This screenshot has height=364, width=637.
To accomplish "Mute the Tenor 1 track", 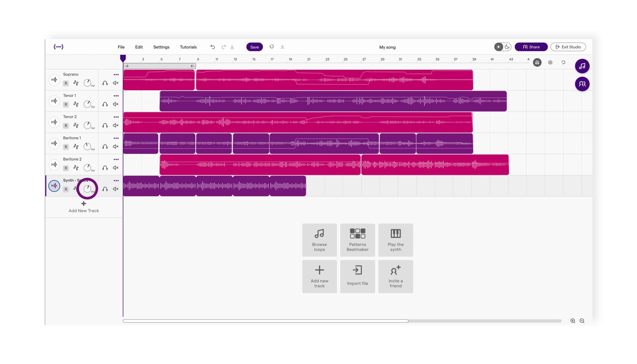I will 115,104.
